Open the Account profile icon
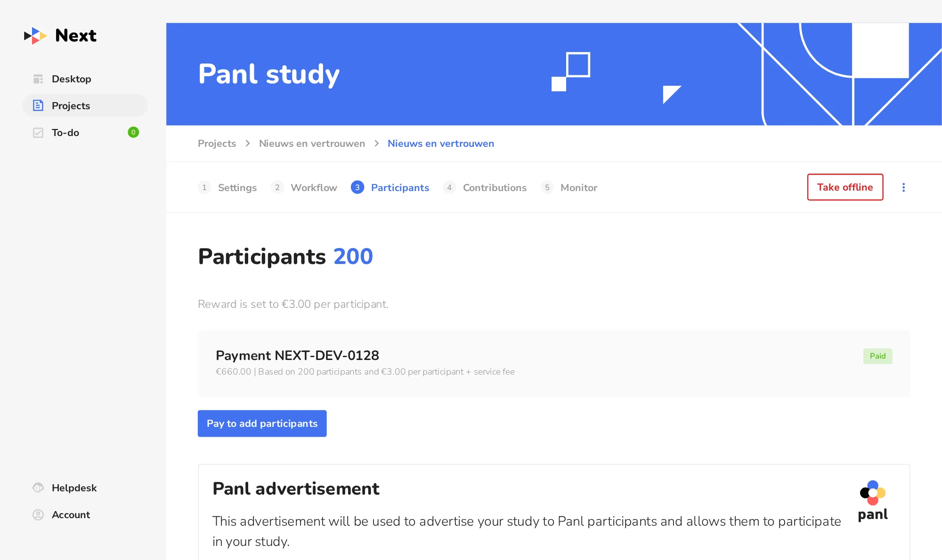 point(38,515)
